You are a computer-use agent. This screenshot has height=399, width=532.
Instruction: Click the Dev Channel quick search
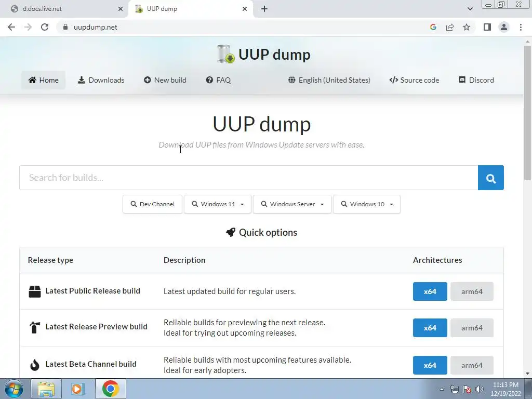(152, 204)
